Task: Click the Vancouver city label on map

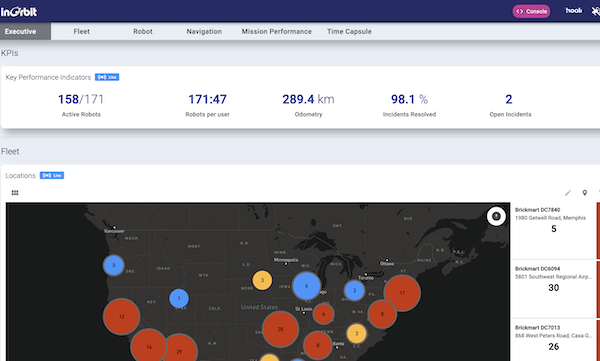Action: point(114,231)
